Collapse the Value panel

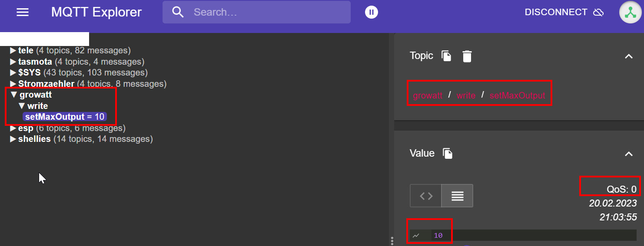[x=628, y=154]
